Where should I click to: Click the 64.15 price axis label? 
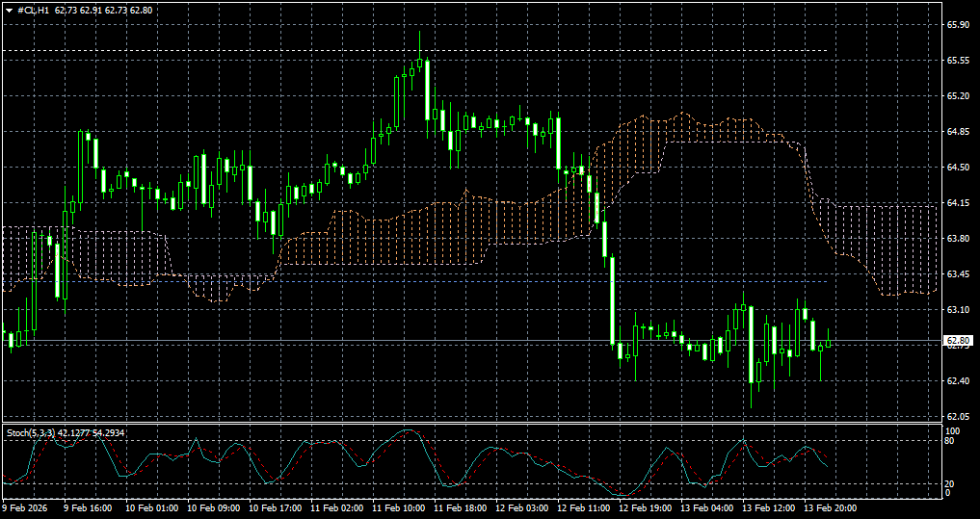[957, 203]
